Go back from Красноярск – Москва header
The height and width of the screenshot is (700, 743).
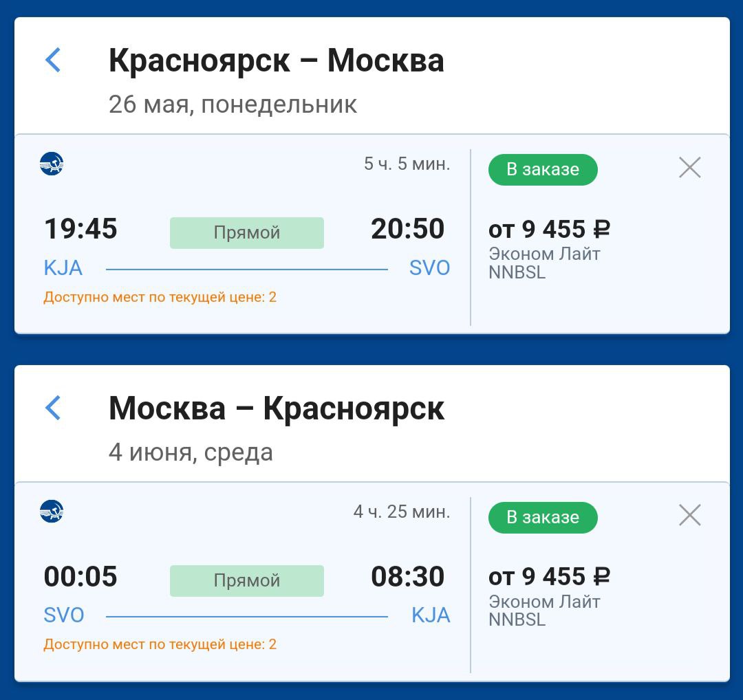coord(53,60)
